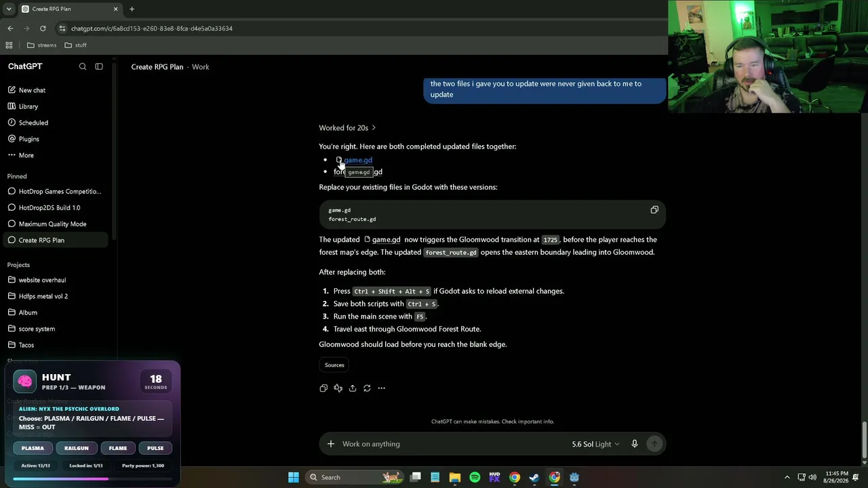Open the taskbar volume control
The width and height of the screenshot is (868, 488).
tap(812, 477)
